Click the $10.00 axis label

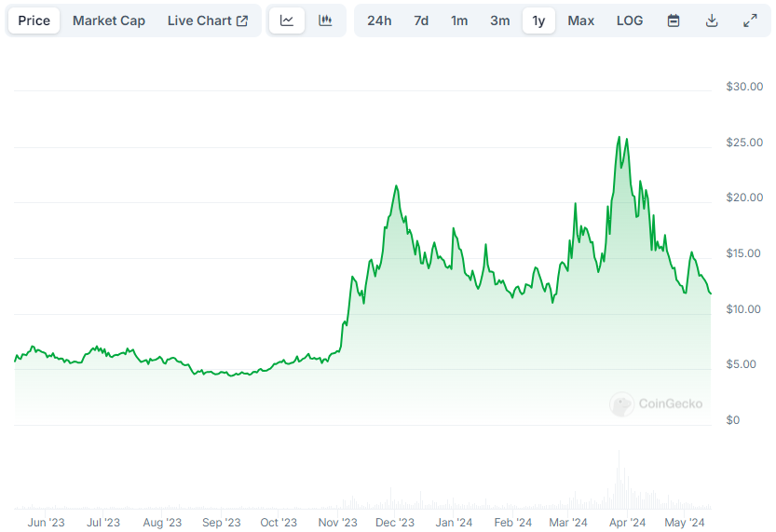pyautogui.click(x=742, y=309)
